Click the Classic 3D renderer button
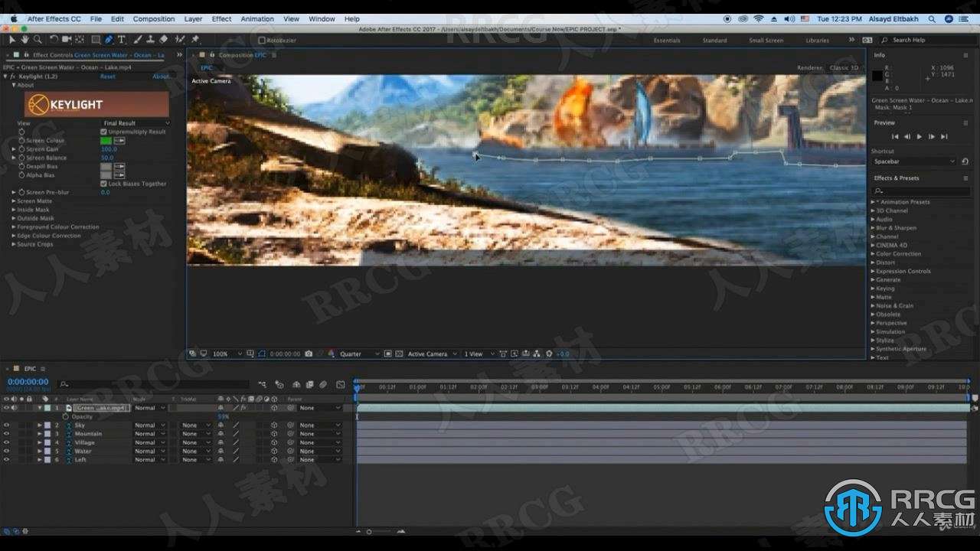 point(844,67)
